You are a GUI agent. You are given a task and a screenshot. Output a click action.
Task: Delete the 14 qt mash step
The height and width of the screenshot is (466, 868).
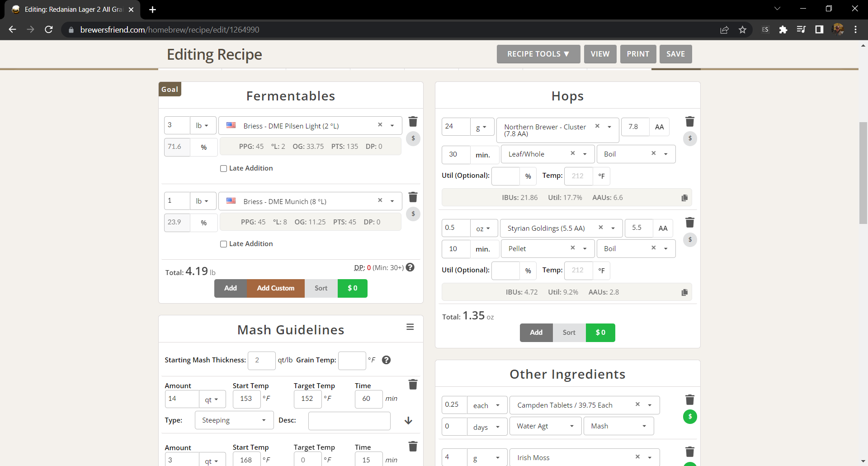point(413,385)
